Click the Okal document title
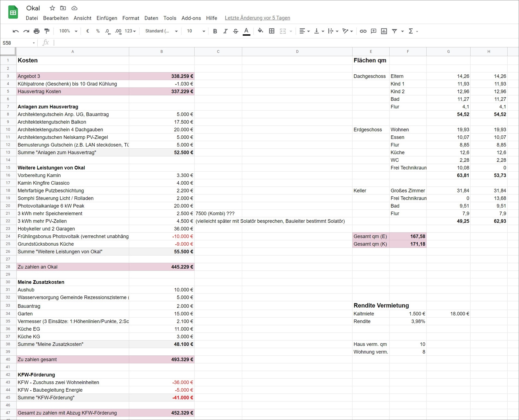Screen dimensions: 519x420 tap(33, 8)
